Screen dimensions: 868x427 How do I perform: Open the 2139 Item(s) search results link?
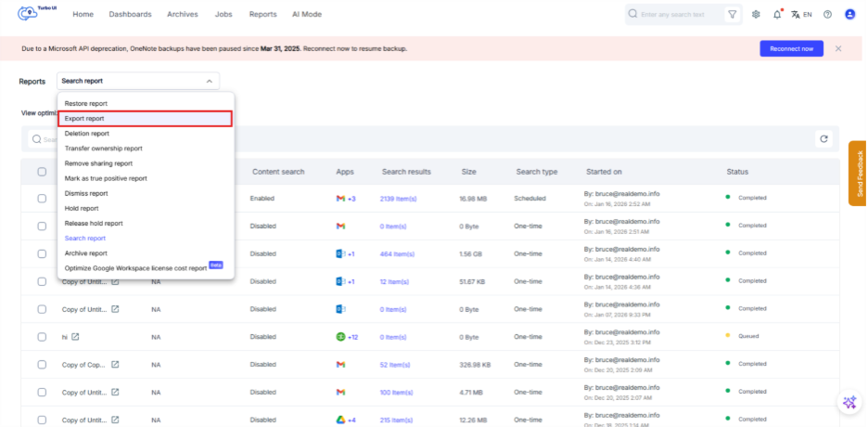[x=399, y=199]
